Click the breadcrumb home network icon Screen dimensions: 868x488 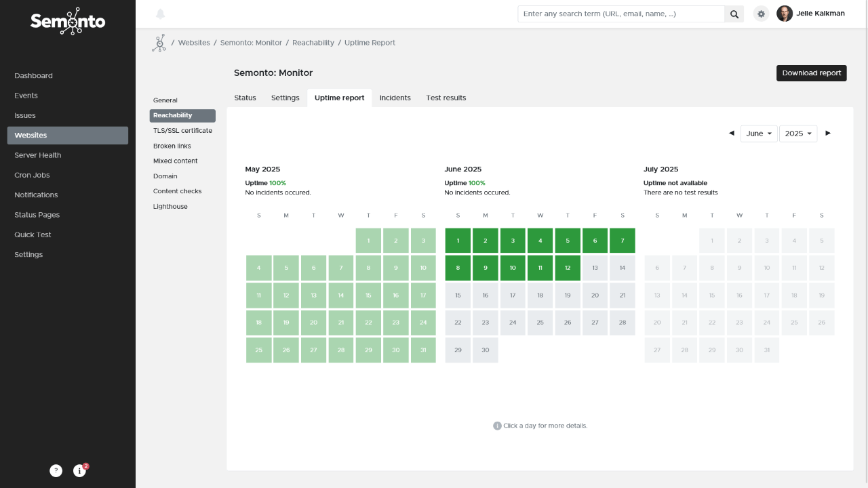click(159, 43)
